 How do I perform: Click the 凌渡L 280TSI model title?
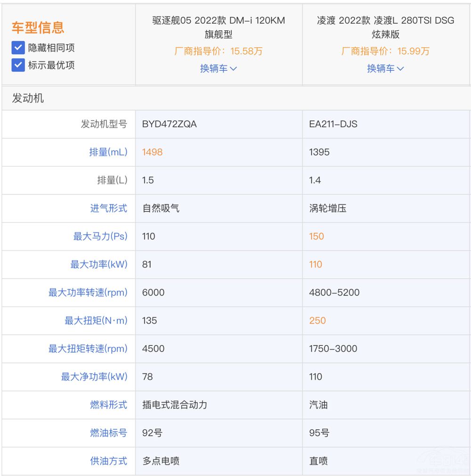pos(386,27)
